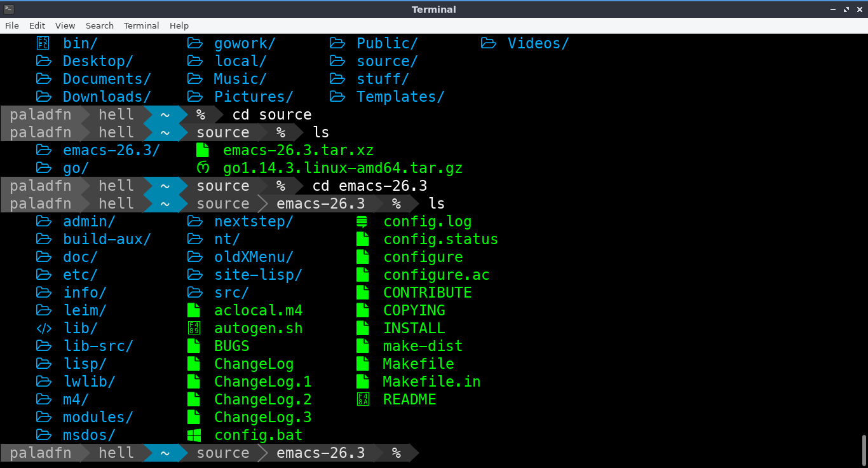Click the config.status file name
This screenshot has height=468, width=868.
(x=441, y=239)
